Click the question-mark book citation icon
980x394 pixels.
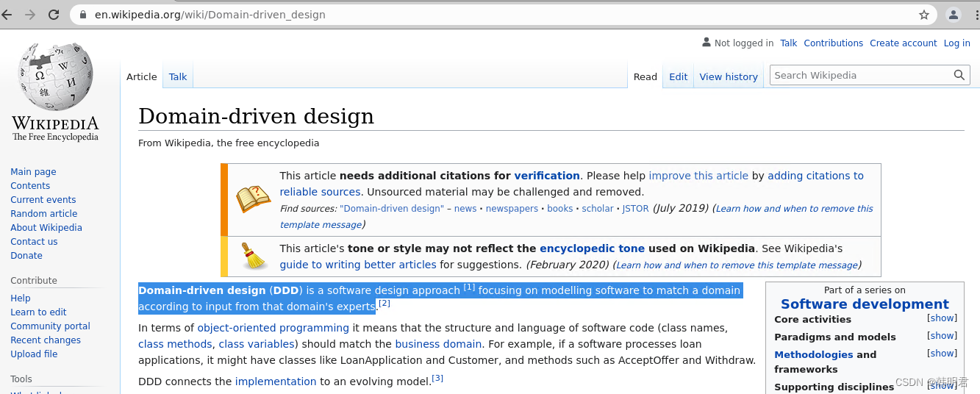pyautogui.click(x=253, y=198)
